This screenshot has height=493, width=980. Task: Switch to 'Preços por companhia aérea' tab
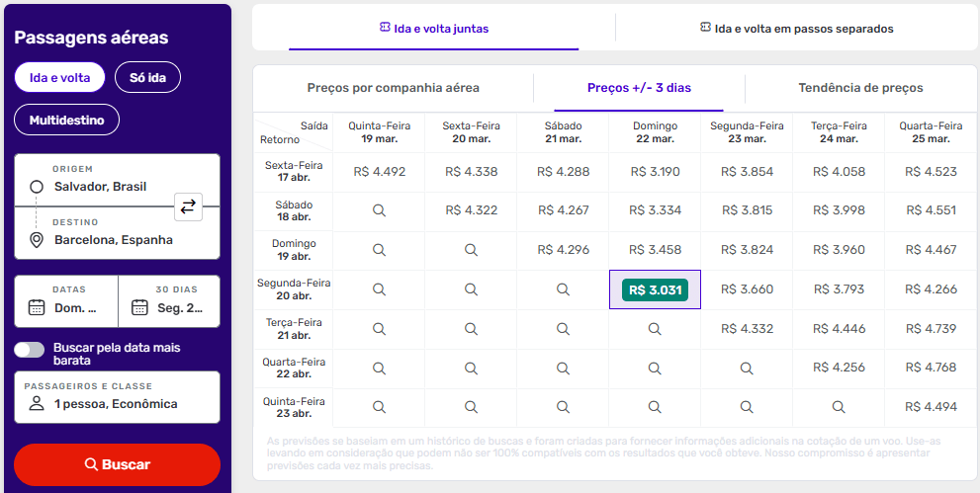[x=393, y=88]
